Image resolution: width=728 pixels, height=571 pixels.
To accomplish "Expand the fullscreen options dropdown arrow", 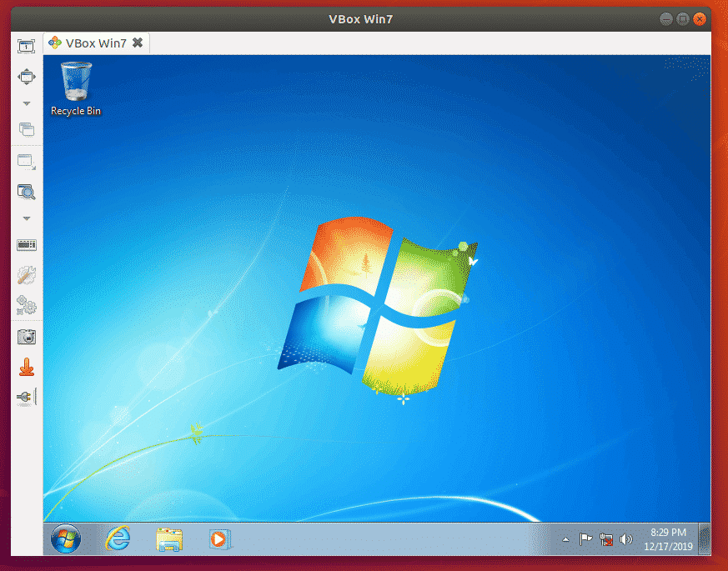I will coord(27,103).
